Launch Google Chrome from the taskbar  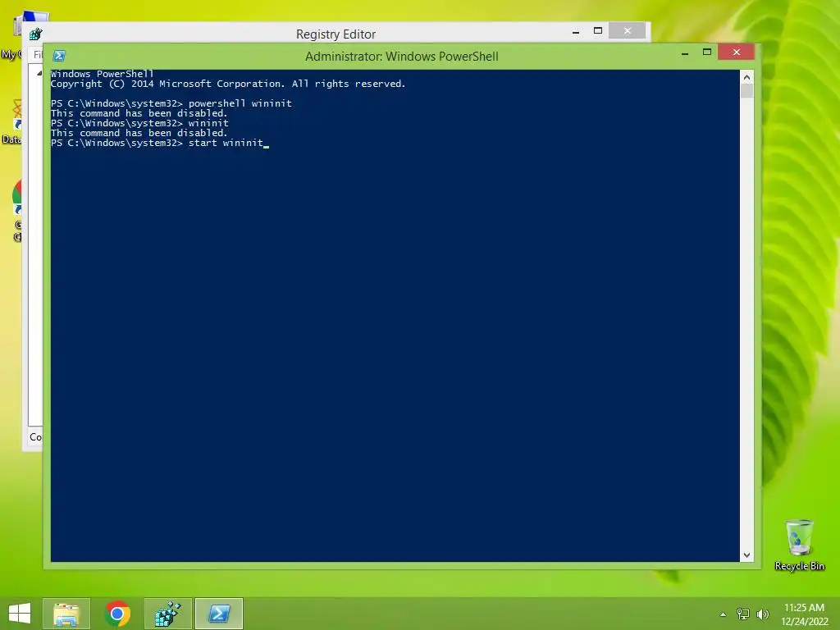pyautogui.click(x=117, y=614)
